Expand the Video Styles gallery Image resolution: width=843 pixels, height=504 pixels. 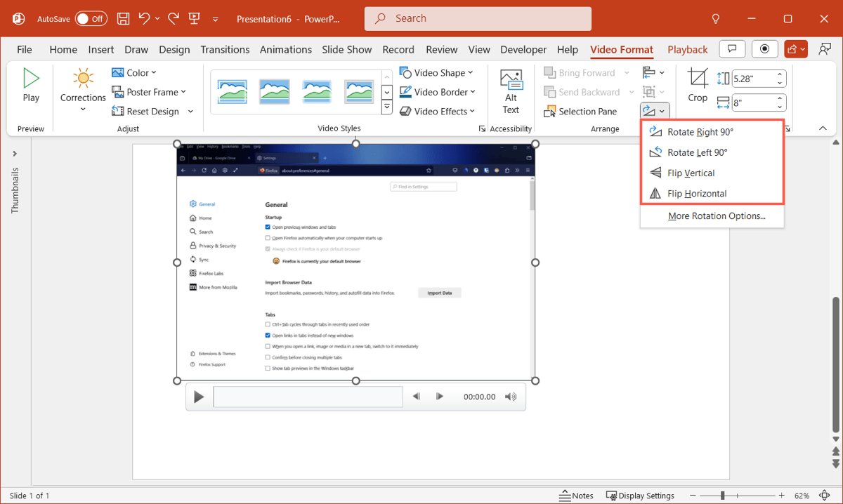pos(387,107)
